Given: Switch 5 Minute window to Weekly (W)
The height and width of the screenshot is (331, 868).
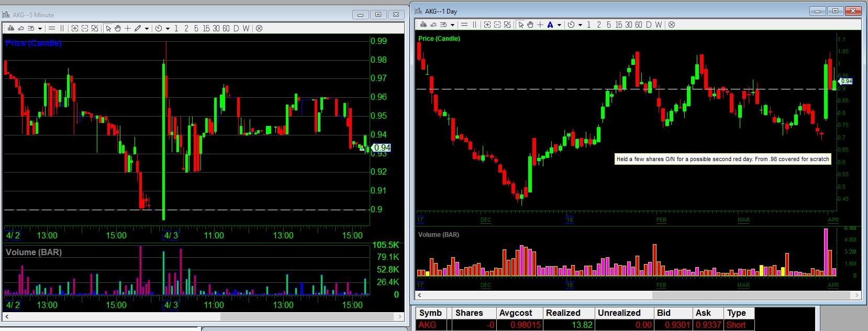Looking at the screenshot, I should [246, 28].
